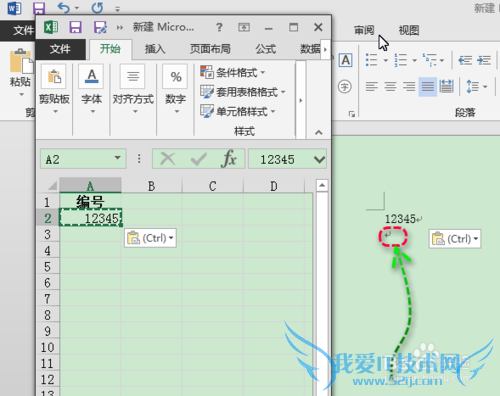Image resolution: width=500 pixels, height=396 pixels.
Task: Expand more ribbon groups arrow in Excel
Action: coord(301,100)
